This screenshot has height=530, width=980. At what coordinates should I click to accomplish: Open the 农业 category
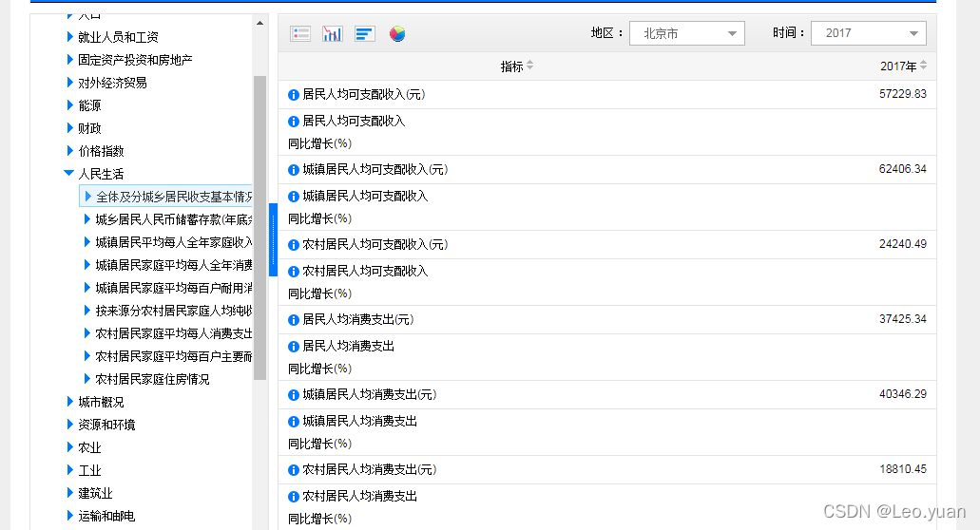tap(89, 447)
